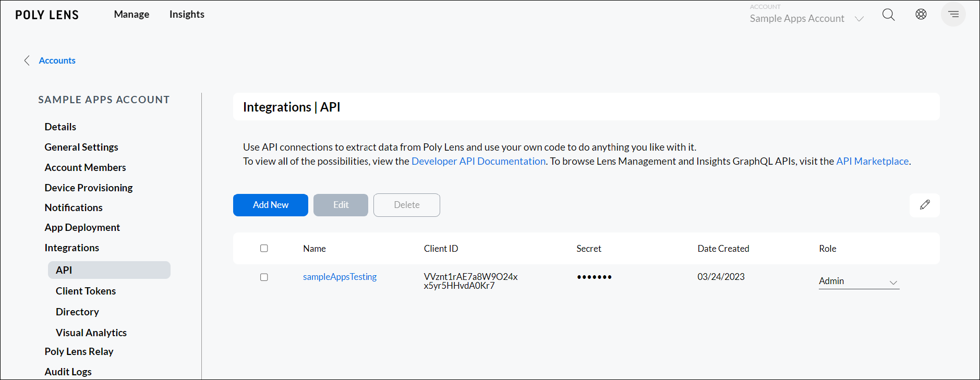Visit the API Marketplace link
This screenshot has height=380, width=980.
click(x=873, y=161)
